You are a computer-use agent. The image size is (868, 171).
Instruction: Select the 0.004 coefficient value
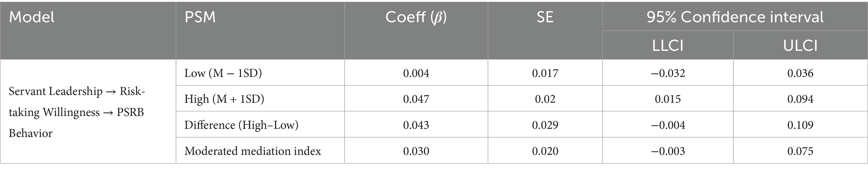(x=416, y=73)
